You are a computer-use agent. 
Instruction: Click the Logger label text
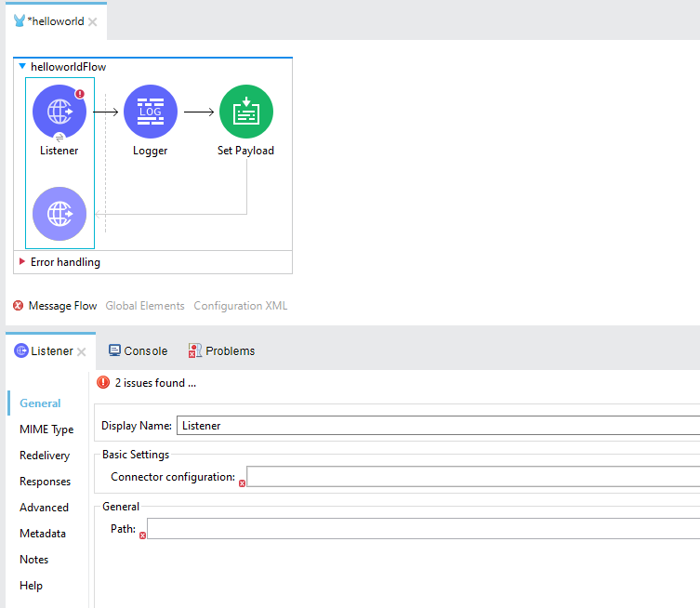click(150, 151)
